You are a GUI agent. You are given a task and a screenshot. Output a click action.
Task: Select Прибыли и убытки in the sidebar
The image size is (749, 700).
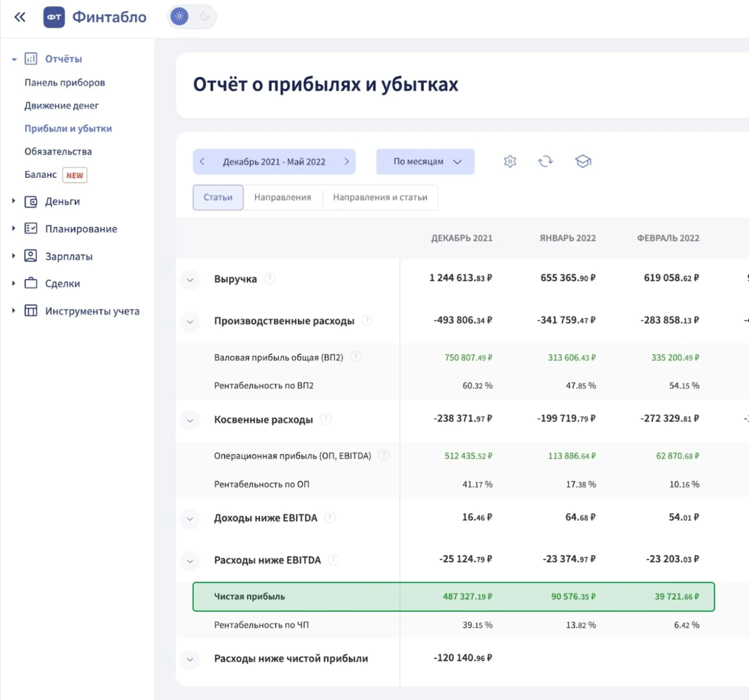coord(68,128)
